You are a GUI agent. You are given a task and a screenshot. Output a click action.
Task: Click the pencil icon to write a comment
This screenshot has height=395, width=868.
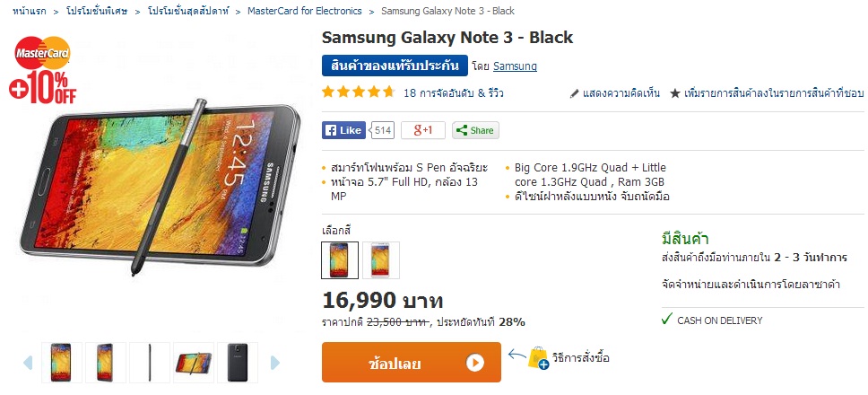(575, 93)
